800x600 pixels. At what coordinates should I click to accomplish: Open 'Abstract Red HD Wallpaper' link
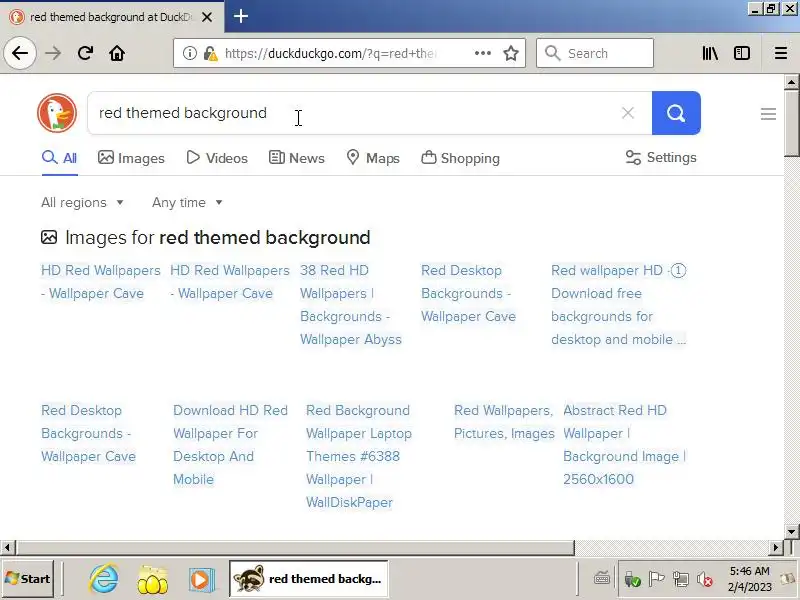[x=624, y=445]
